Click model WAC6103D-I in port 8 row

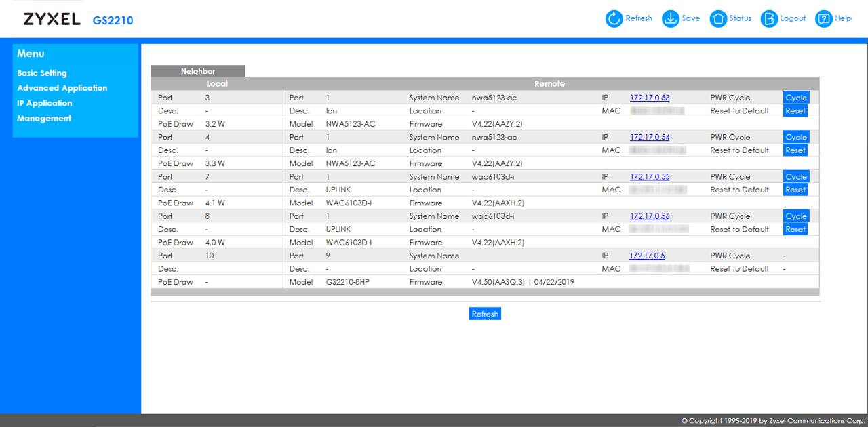[x=349, y=243]
